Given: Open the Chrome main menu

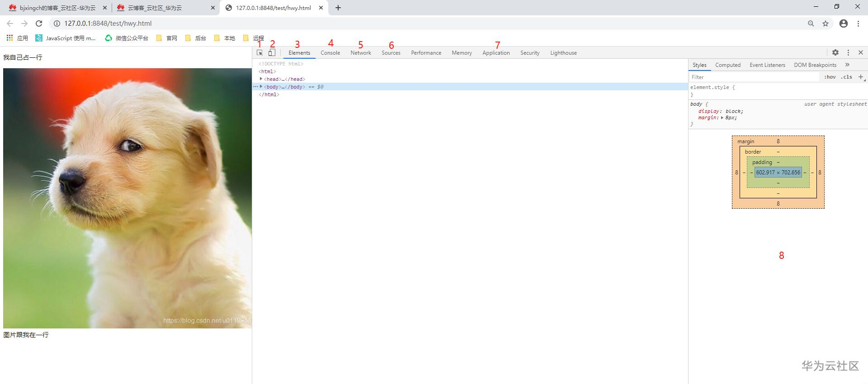Looking at the screenshot, I should point(858,23).
